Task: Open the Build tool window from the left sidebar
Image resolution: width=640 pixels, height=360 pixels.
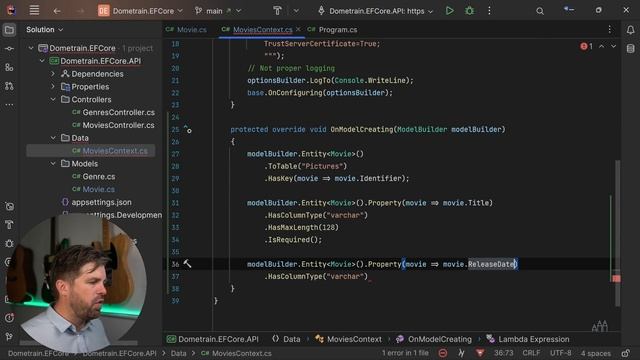Action: point(9,224)
